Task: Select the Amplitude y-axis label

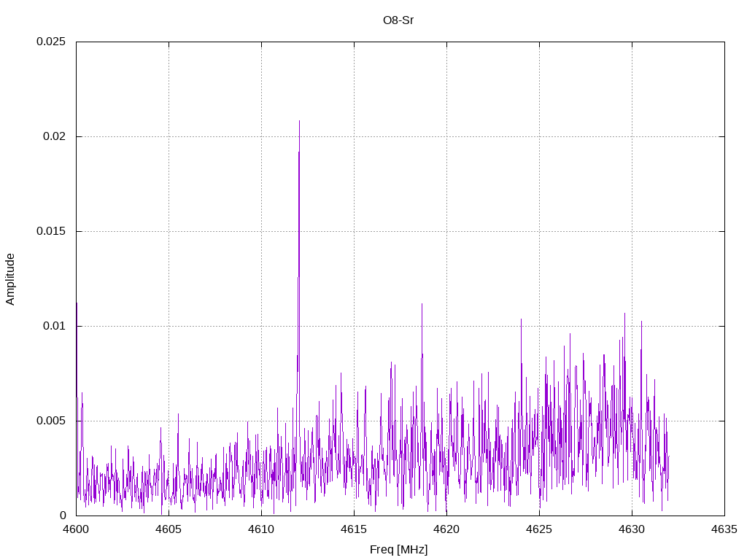Action: [10, 279]
